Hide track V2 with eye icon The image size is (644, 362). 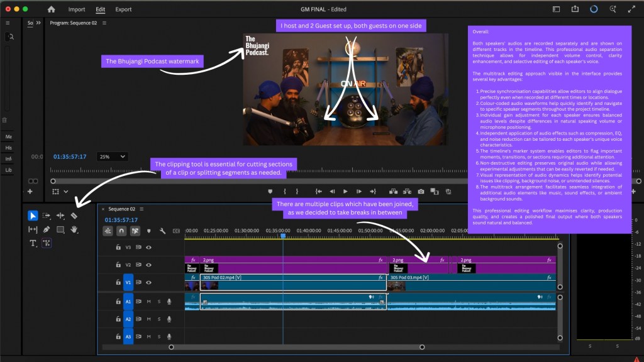(149, 265)
